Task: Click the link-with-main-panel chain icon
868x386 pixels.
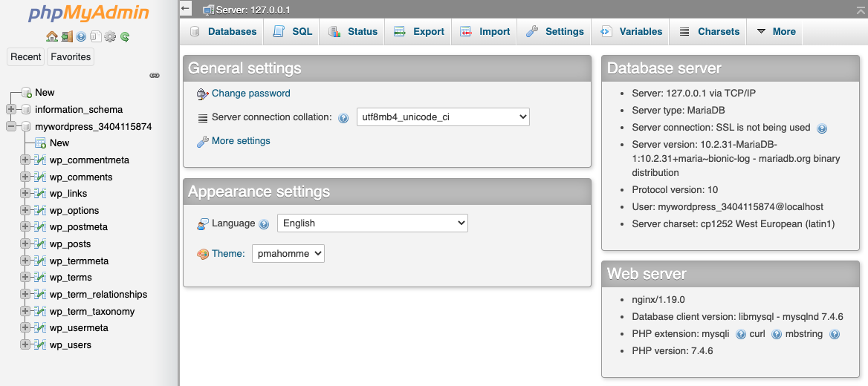Action: point(155,75)
